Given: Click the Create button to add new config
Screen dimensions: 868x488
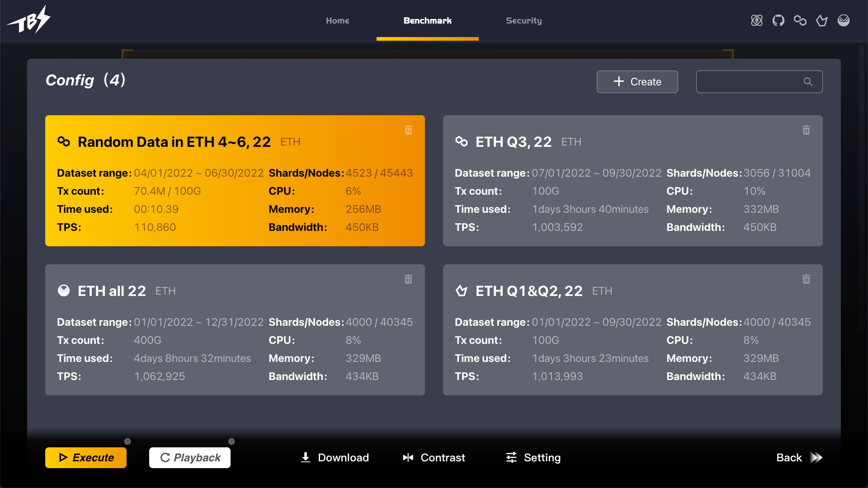Looking at the screenshot, I should point(637,82).
